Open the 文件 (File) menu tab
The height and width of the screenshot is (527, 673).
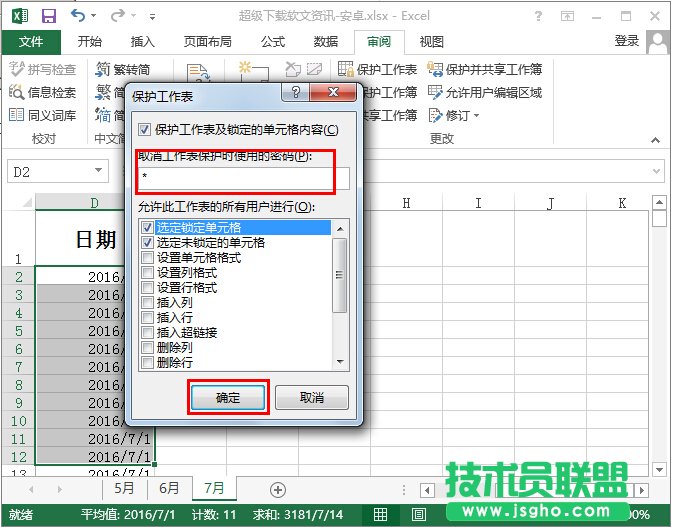click(32, 41)
